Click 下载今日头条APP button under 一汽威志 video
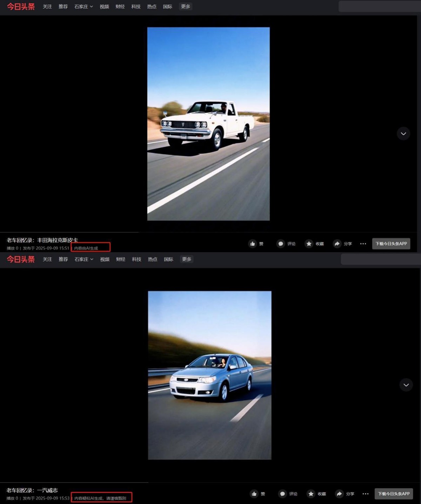421x504 pixels. coord(394,494)
